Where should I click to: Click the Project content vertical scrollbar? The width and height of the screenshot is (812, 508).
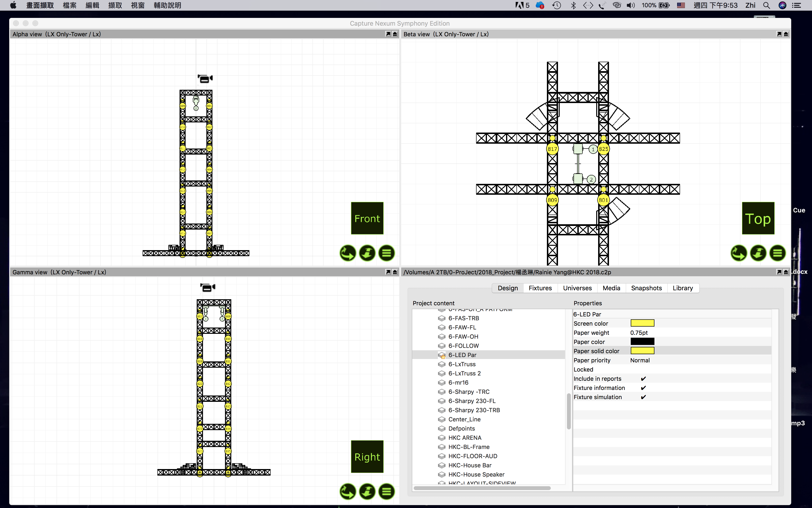[x=569, y=411]
